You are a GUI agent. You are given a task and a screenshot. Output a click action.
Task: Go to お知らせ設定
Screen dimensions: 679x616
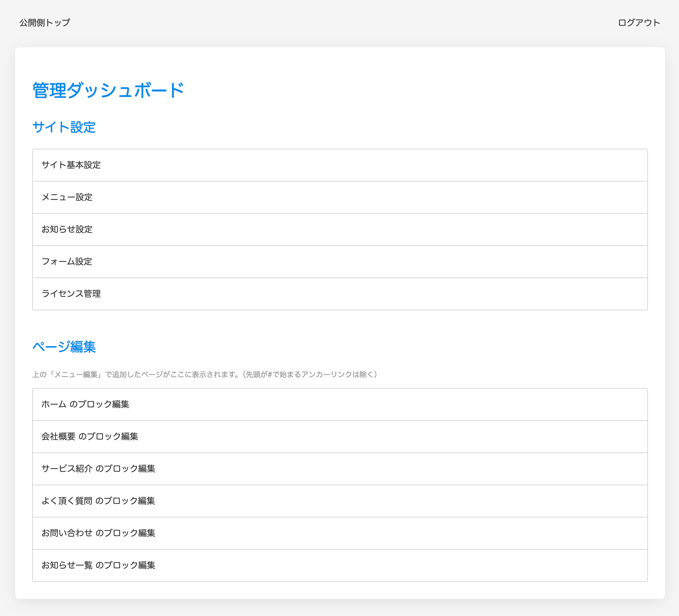[x=67, y=229]
